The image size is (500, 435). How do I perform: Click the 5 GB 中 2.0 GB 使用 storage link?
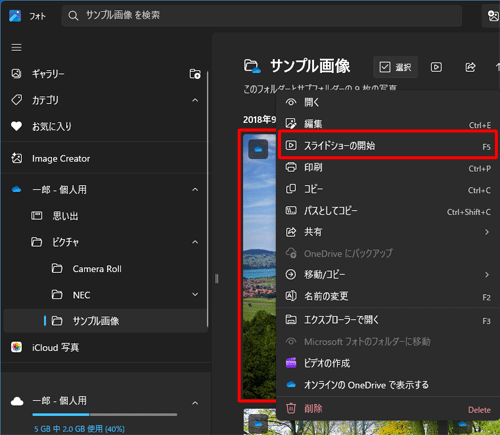(x=79, y=429)
